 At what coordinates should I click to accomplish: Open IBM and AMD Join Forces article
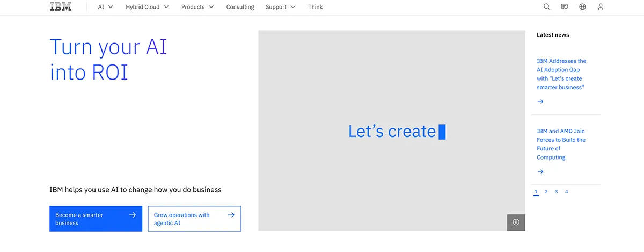coord(561,144)
